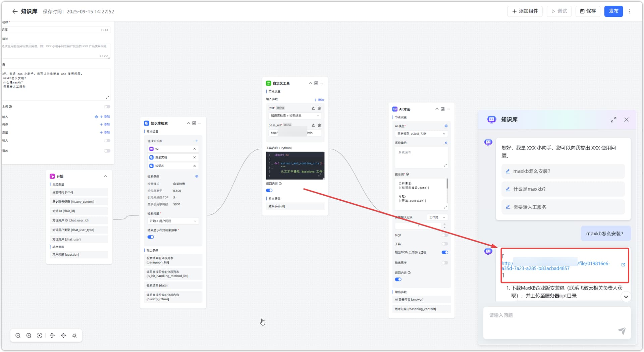The width and height of the screenshot is (644, 352).
Task: Open the 知识库检索 > 检索结果 dropdown
Action: 295,116
